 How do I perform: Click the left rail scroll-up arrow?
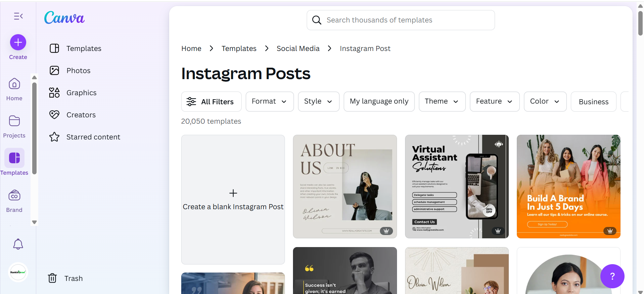[x=34, y=77]
